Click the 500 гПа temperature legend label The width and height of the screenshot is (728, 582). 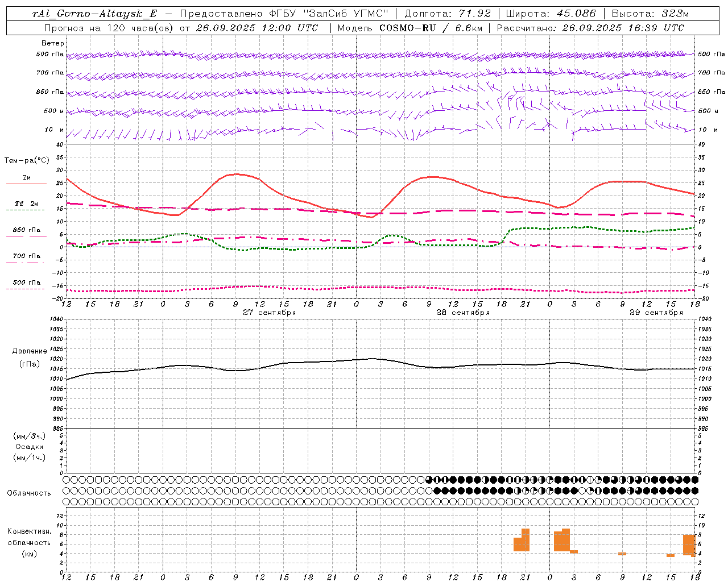pos(27,282)
